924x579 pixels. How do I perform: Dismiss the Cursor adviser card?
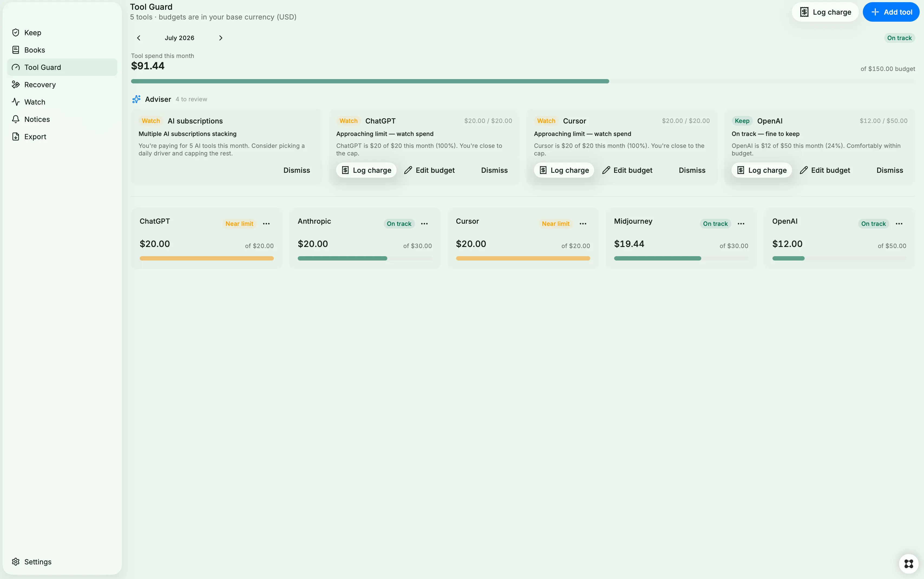point(692,170)
